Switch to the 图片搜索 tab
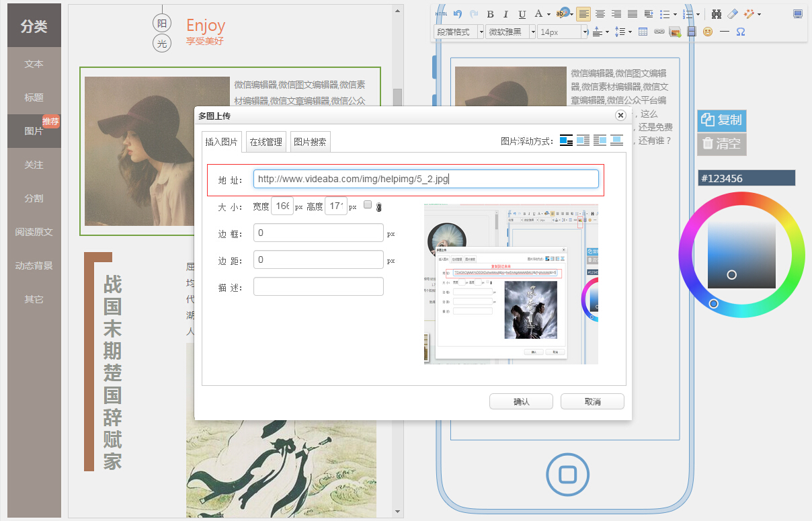Image resolution: width=812 pixels, height=521 pixels. (x=310, y=142)
